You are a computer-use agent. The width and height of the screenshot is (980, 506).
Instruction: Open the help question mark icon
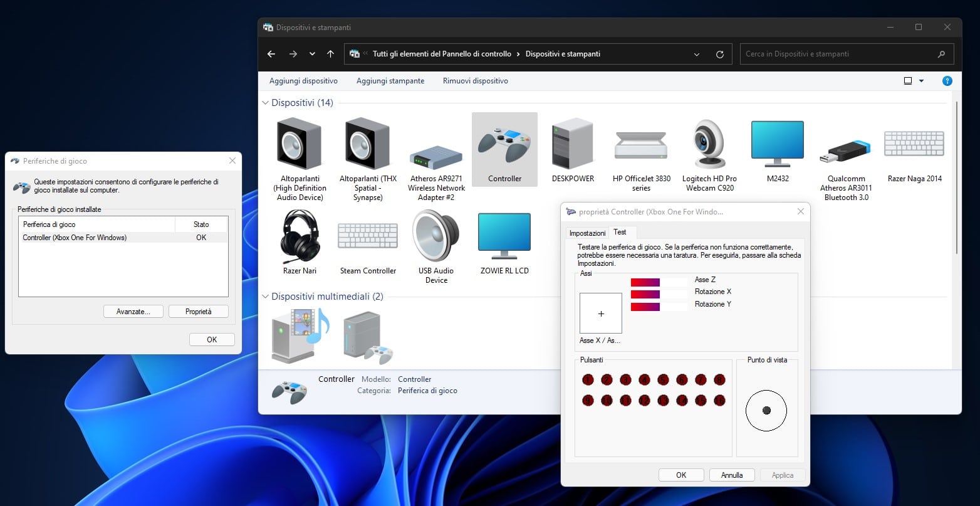pyautogui.click(x=947, y=81)
